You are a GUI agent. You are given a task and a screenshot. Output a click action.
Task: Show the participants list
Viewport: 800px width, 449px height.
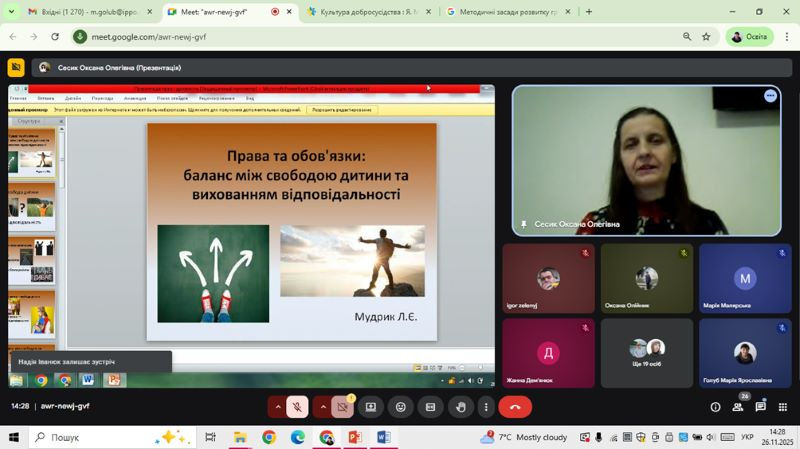click(x=738, y=407)
